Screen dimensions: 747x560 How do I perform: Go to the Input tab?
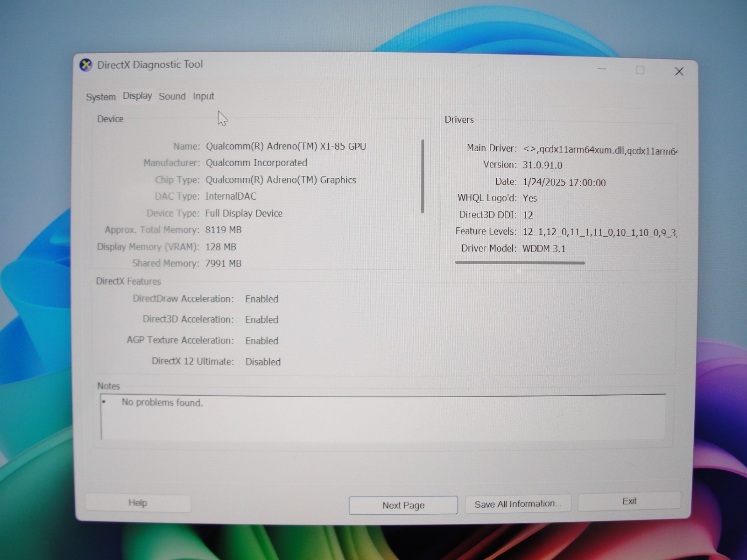(204, 96)
